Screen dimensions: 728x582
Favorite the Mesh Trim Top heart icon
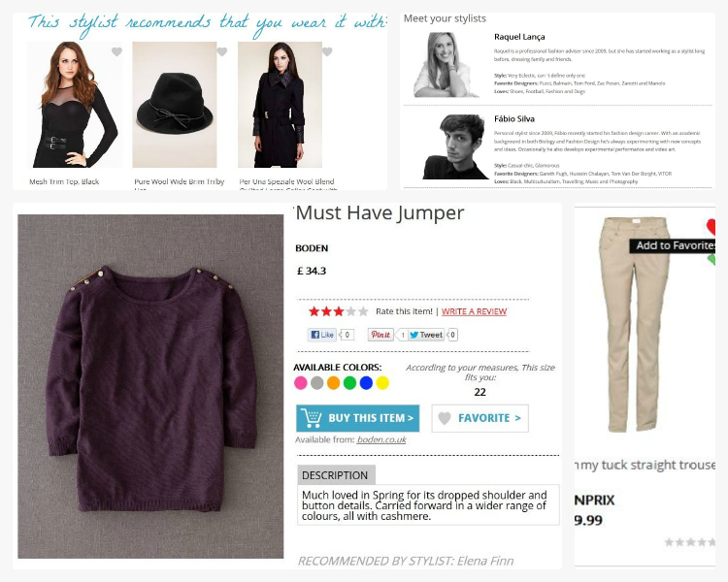[x=117, y=51]
